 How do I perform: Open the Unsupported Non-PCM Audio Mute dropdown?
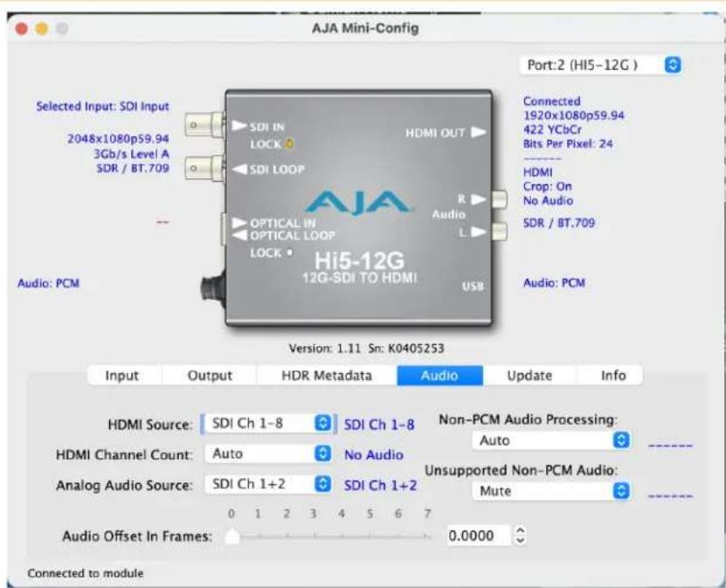[x=551, y=491]
